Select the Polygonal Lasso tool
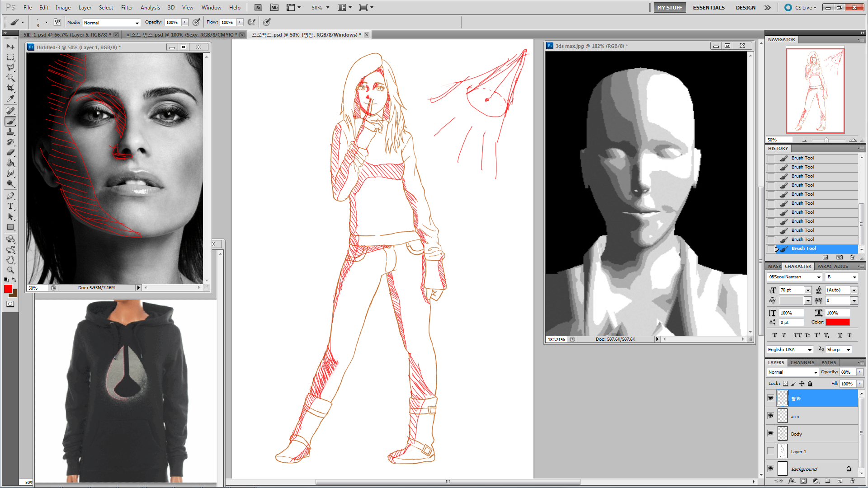Viewport: 868px width, 488px height. 10,68
